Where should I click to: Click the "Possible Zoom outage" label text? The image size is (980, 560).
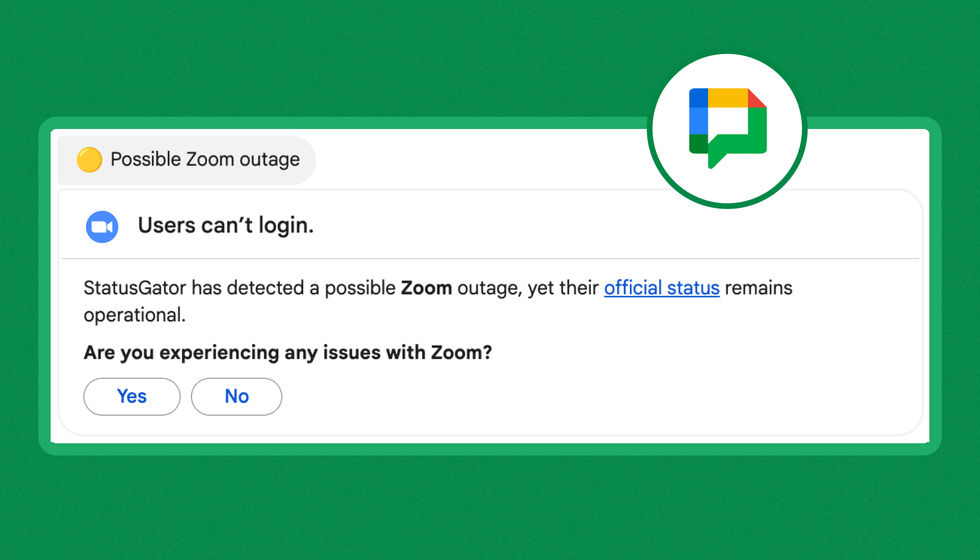pos(205,159)
